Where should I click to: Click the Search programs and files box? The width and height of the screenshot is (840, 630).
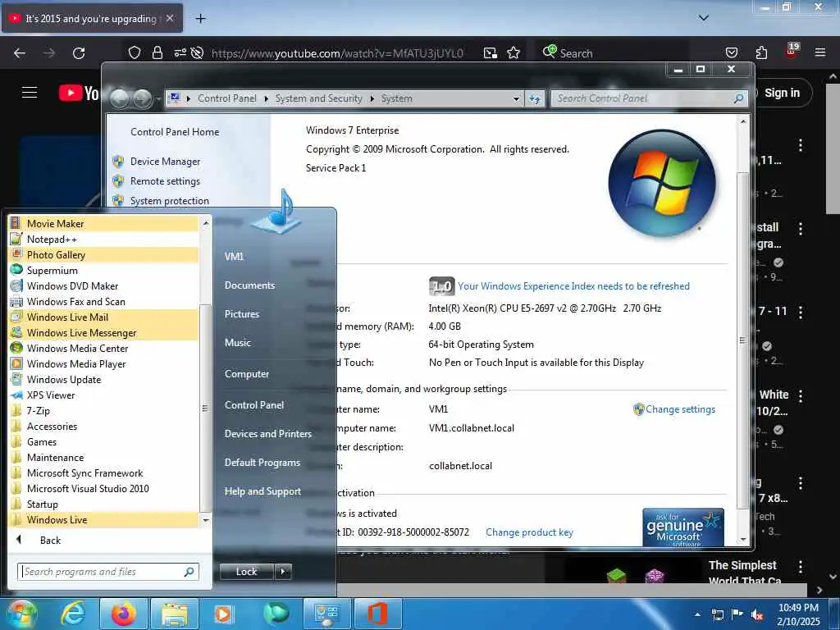coord(108,572)
